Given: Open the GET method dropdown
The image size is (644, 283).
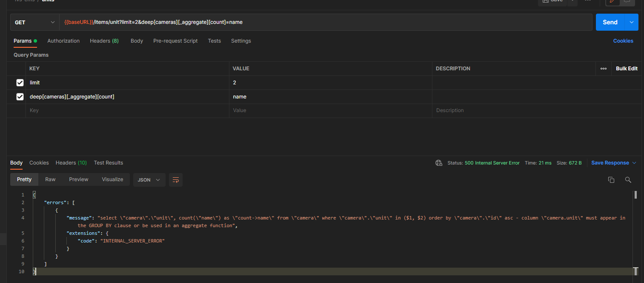Looking at the screenshot, I should tap(35, 22).
